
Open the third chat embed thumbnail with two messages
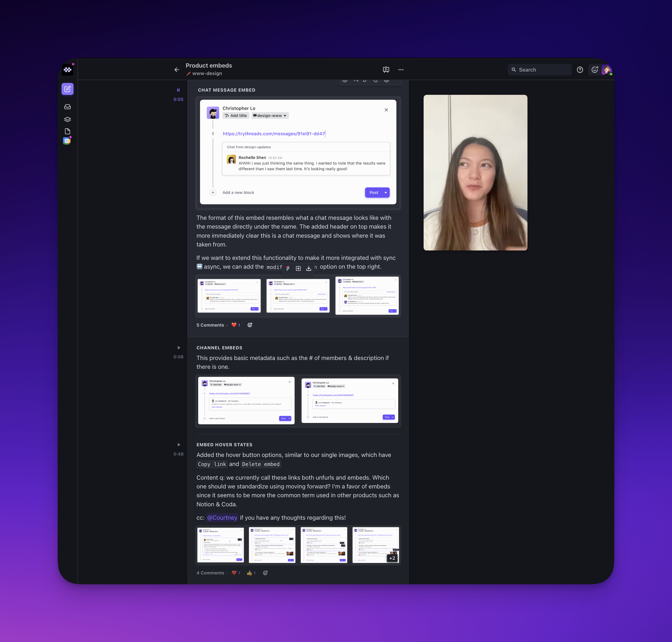pyautogui.click(x=367, y=296)
